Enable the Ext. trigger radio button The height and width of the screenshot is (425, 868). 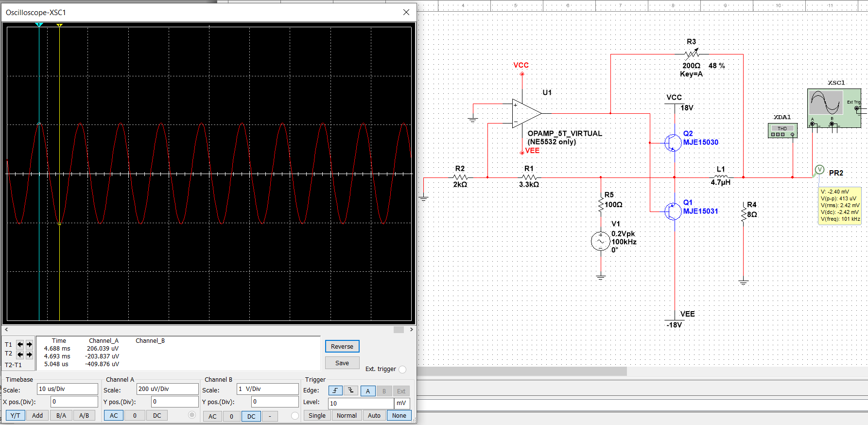pyautogui.click(x=402, y=370)
